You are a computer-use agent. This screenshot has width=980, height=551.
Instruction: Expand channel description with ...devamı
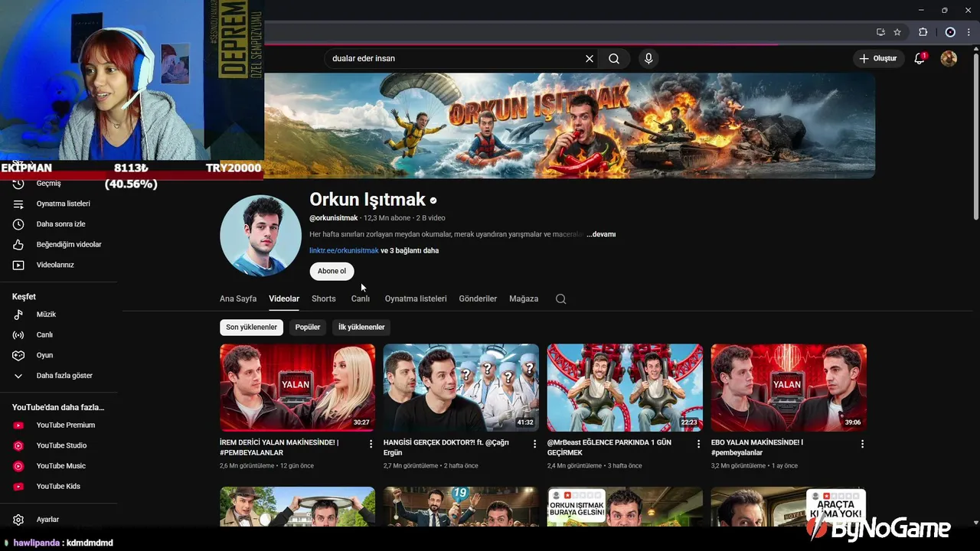coord(601,234)
